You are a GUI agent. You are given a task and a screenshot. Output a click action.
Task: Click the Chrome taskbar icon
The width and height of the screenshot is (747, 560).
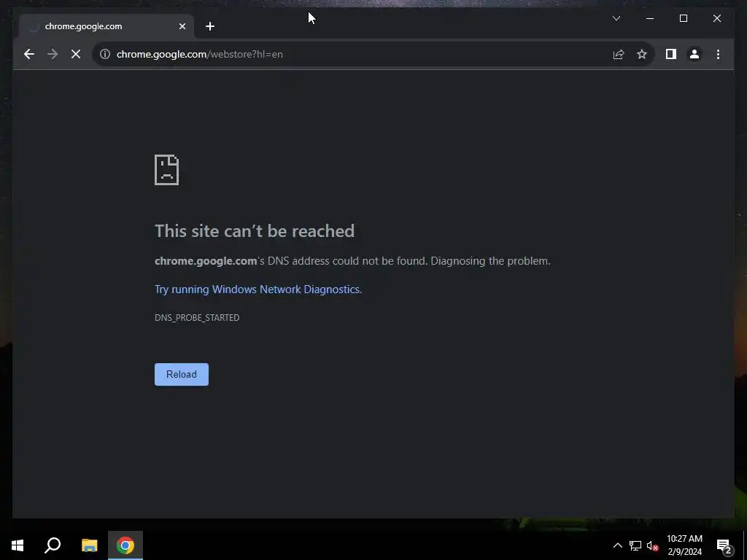[x=125, y=545]
